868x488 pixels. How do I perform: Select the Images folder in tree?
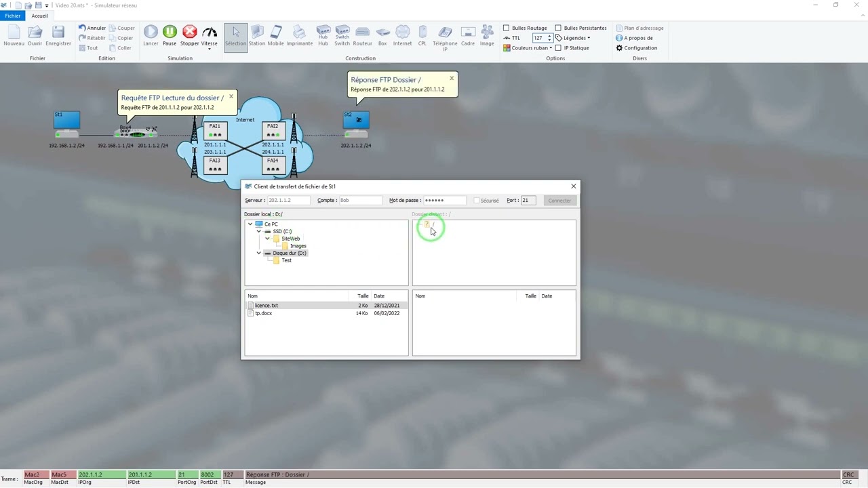pyautogui.click(x=294, y=246)
